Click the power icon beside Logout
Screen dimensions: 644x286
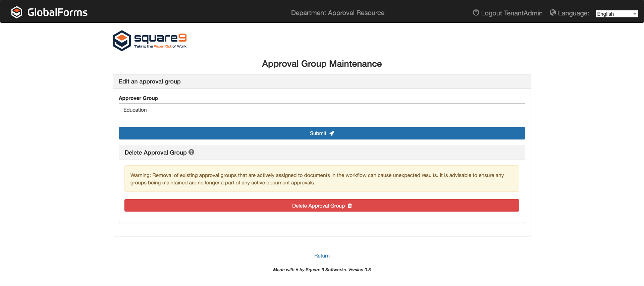476,12
